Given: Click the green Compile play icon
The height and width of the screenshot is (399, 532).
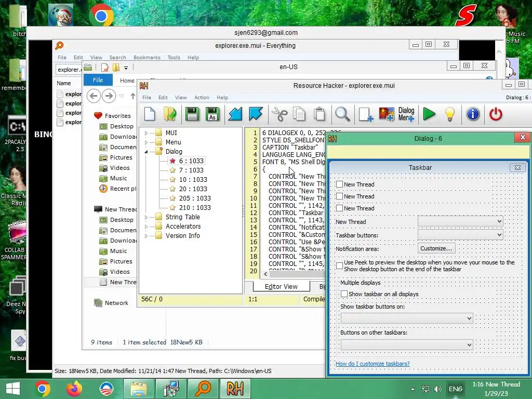Looking at the screenshot, I should 429,114.
